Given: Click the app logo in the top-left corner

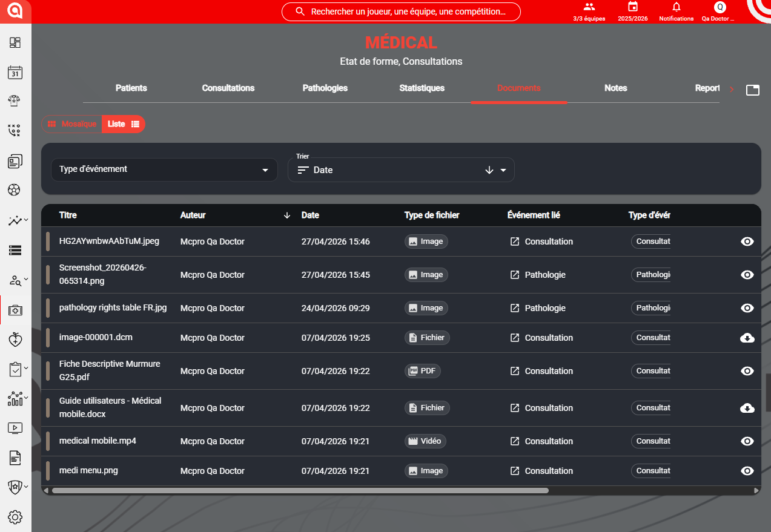Looking at the screenshot, I should 15,11.
